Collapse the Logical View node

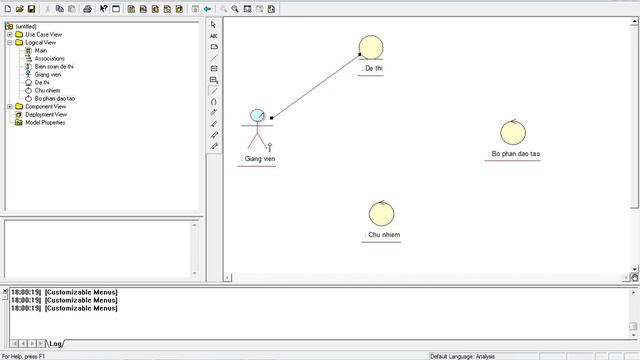pyautogui.click(x=10, y=42)
